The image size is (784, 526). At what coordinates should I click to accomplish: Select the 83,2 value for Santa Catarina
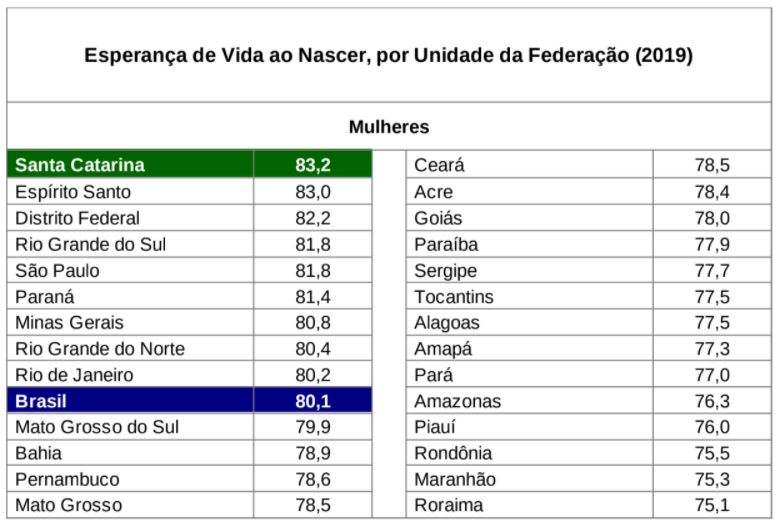pos(312,164)
